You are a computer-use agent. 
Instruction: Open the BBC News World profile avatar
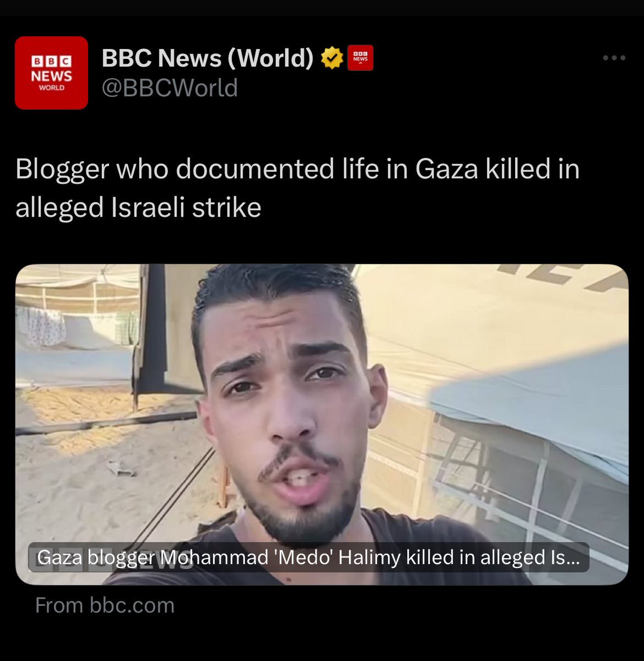pyautogui.click(x=51, y=73)
